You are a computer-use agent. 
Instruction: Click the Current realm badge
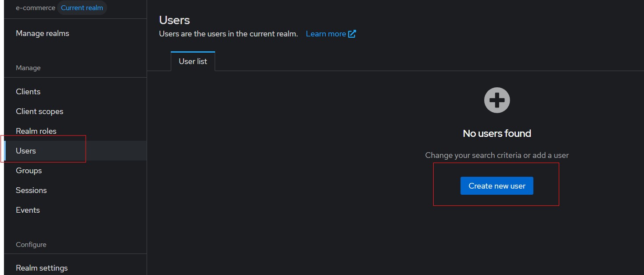point(82,8)
